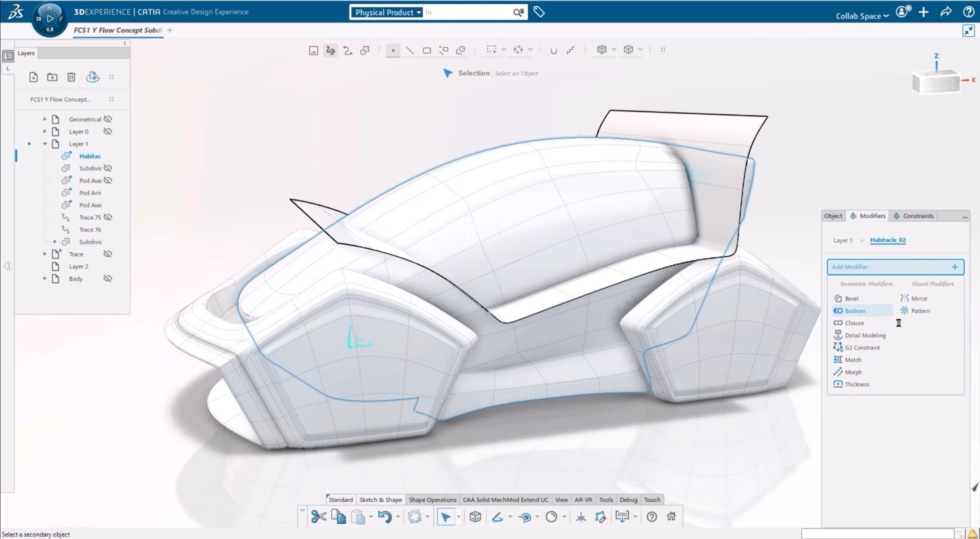Screen dimensions: 980x539
Task: Select the point creation tool
Action: 392,50
